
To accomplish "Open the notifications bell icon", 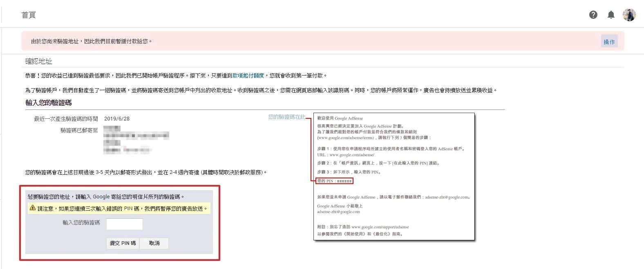I will tap(611, 15).
